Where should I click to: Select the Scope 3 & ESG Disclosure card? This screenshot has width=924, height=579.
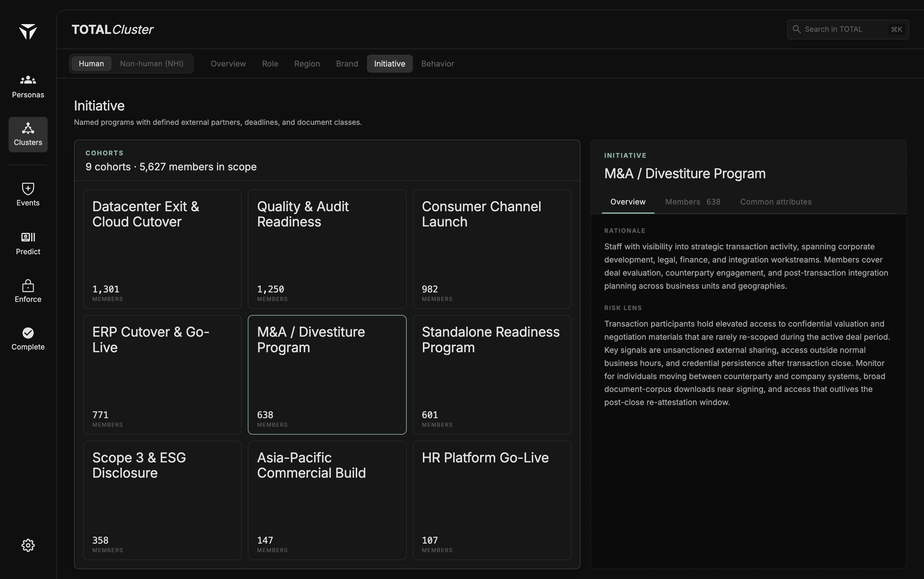coord(163,500)
